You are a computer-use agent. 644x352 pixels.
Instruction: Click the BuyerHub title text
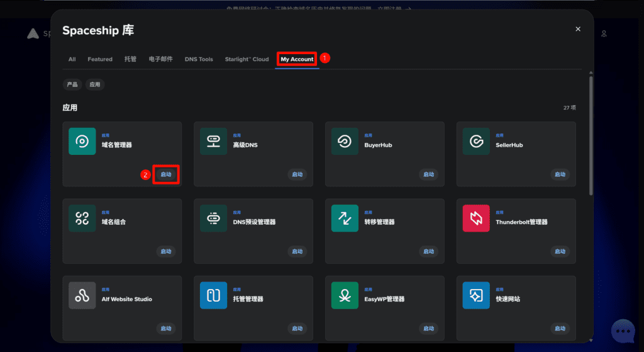click(378, 145)
